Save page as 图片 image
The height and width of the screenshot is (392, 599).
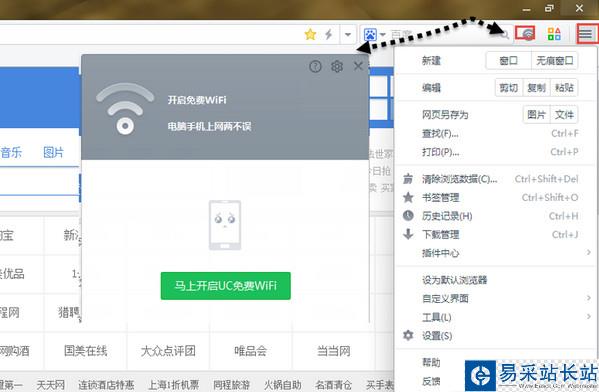pyautogui.click(x=536, y=115)
